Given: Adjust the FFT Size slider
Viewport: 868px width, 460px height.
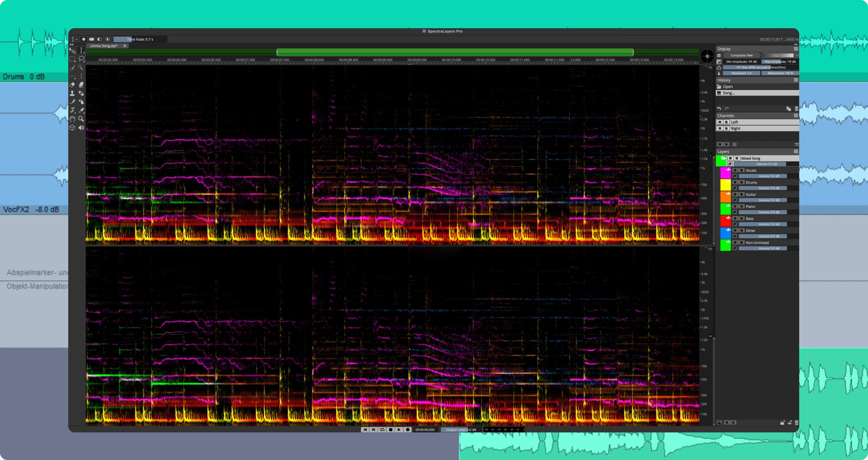Looking at the screenshot, I should pyautogui.click(x=761, y=67).
